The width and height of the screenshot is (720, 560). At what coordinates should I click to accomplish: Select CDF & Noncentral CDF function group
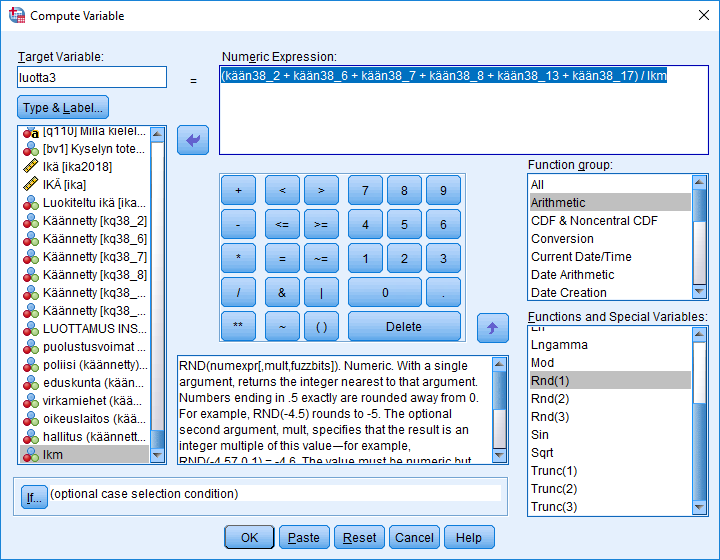click(594, 221)
